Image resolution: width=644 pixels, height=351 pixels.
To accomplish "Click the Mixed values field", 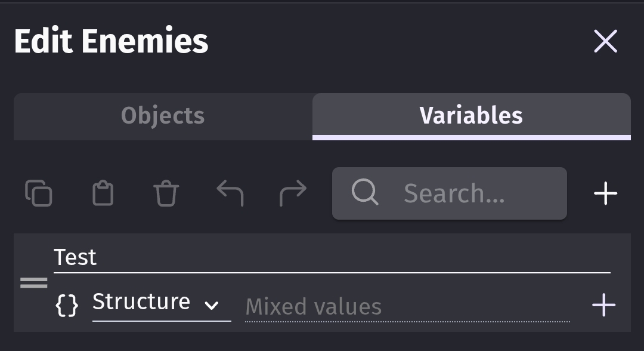I will (x=407, y=306).
